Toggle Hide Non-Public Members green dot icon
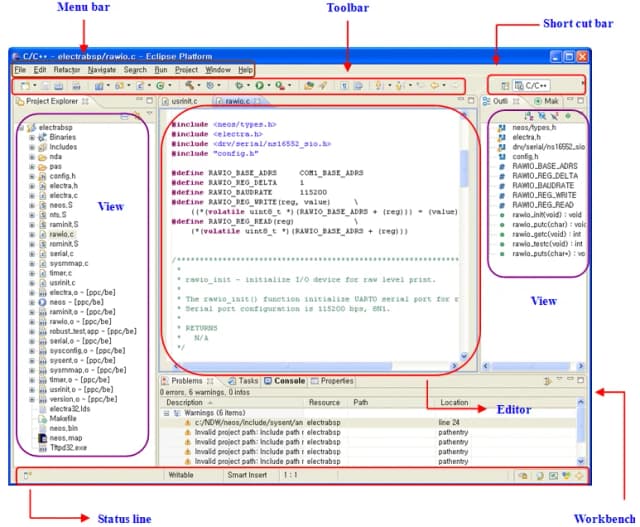Screen dimensions: 640x527 click(568, 116)
